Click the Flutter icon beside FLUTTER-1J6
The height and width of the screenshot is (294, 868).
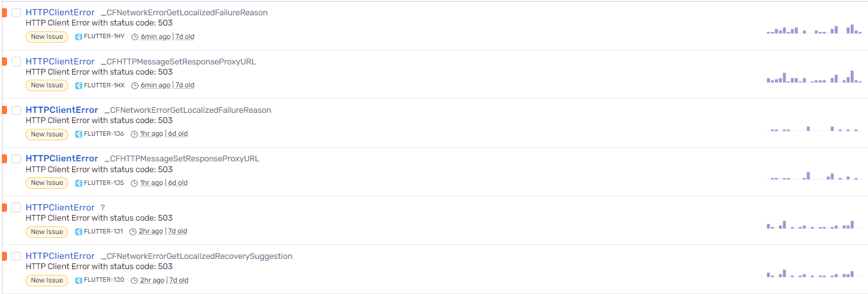click(78, 134)
